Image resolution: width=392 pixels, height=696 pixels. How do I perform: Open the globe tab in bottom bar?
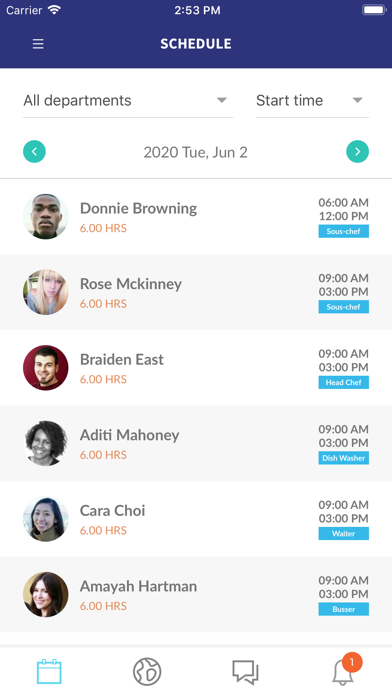147,672
